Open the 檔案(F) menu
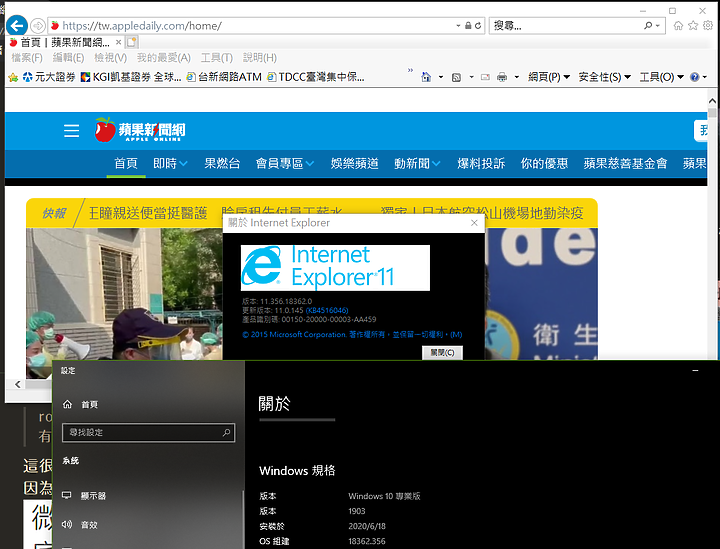 pos(27,58)
